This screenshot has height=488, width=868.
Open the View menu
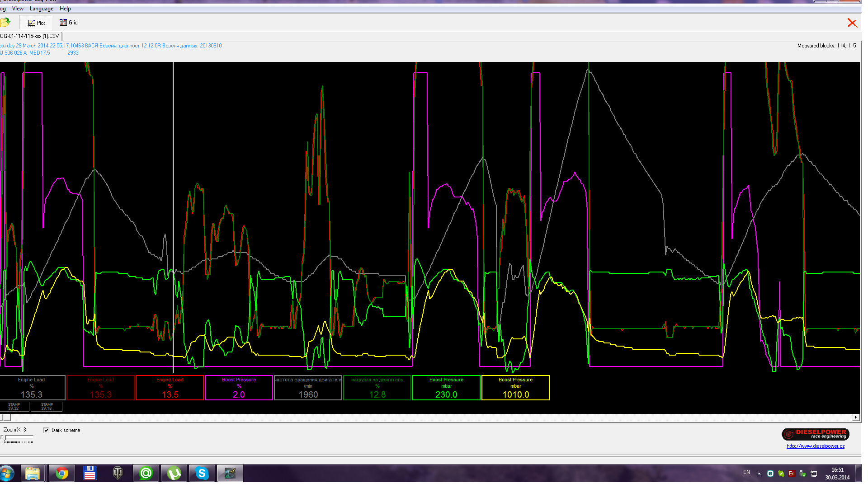[18, 9]
